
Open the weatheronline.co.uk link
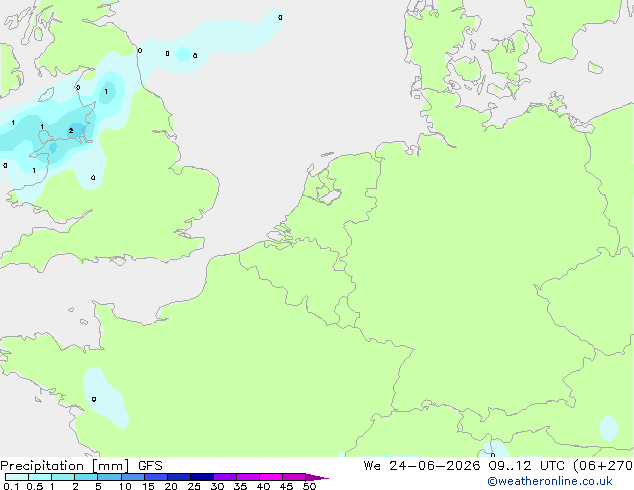549,481
